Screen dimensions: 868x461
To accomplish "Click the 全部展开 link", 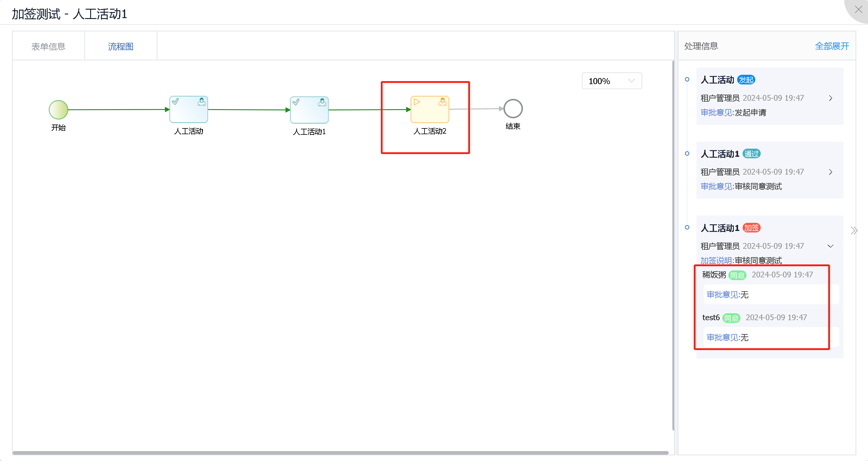I will coord(832,46).
